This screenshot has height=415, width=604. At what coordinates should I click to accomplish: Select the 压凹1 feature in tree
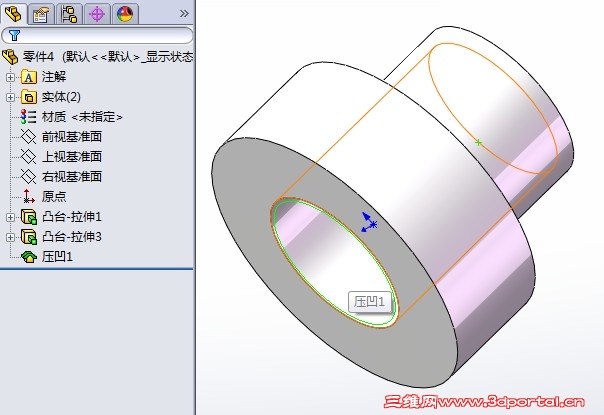57,257
